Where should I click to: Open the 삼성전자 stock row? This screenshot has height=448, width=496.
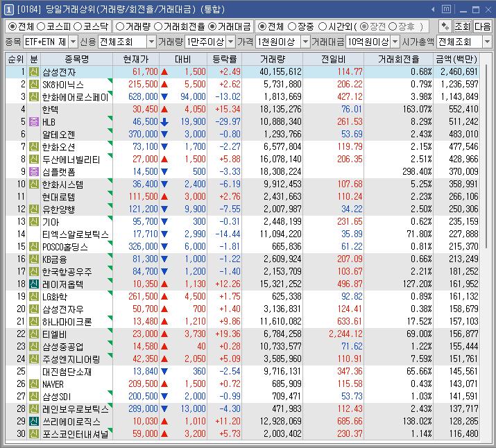[242, 72]
